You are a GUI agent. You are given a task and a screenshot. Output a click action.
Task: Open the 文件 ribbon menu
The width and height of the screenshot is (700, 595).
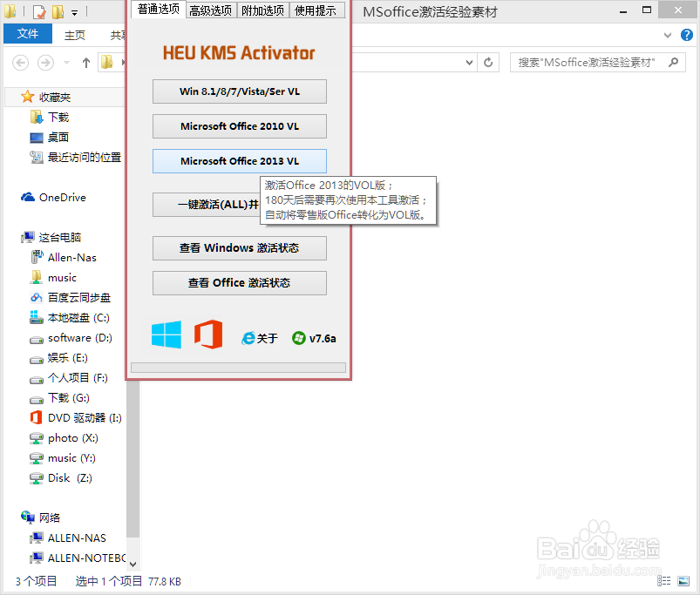28,33
